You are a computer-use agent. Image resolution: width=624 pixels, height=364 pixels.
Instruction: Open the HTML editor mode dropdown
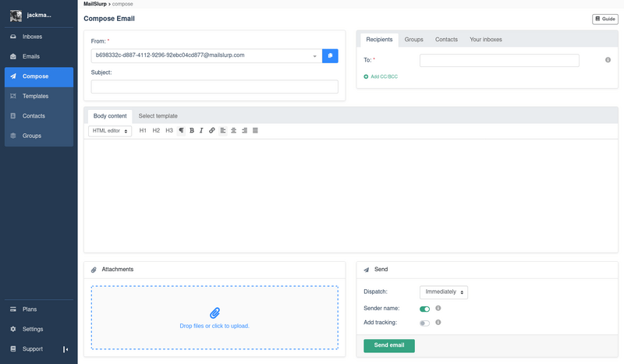pos(109,131)
